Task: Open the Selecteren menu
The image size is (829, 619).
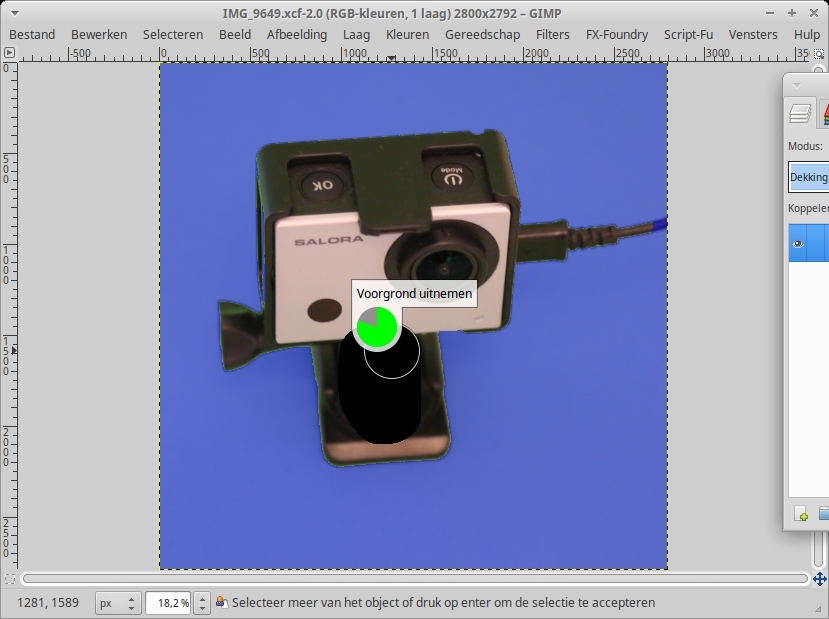Action: tap(173, 34)
